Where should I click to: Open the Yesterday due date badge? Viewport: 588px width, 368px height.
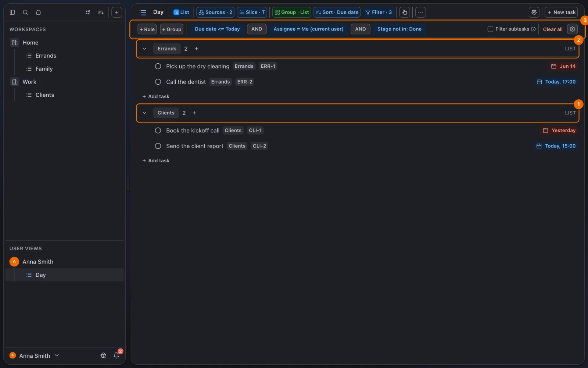[x=559, y=130]
